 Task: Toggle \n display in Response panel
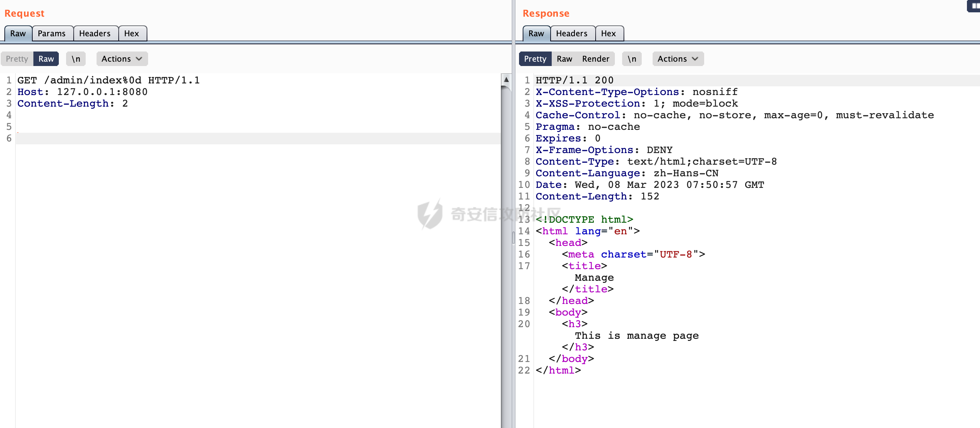pos(632,59)
